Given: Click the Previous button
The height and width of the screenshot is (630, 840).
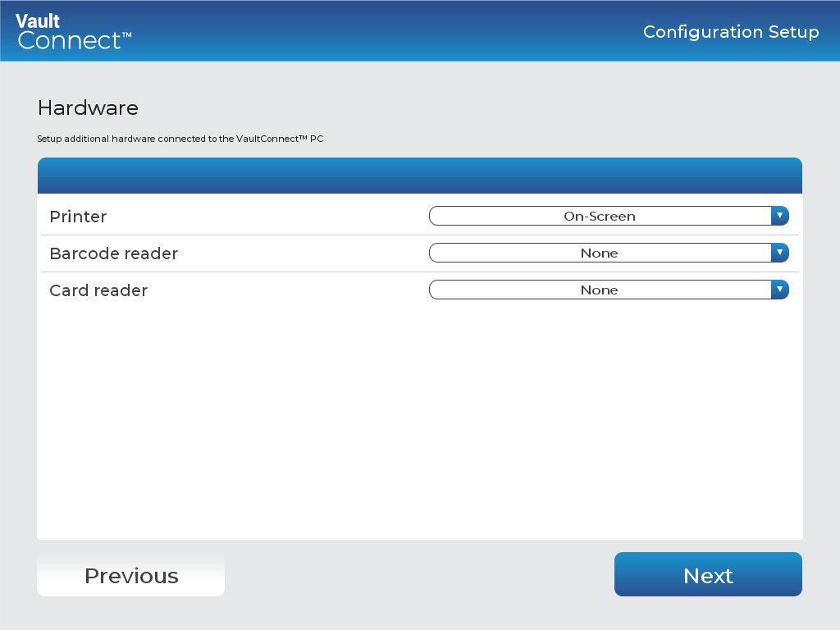Looking at the screenshot, I should coord(130,576).
